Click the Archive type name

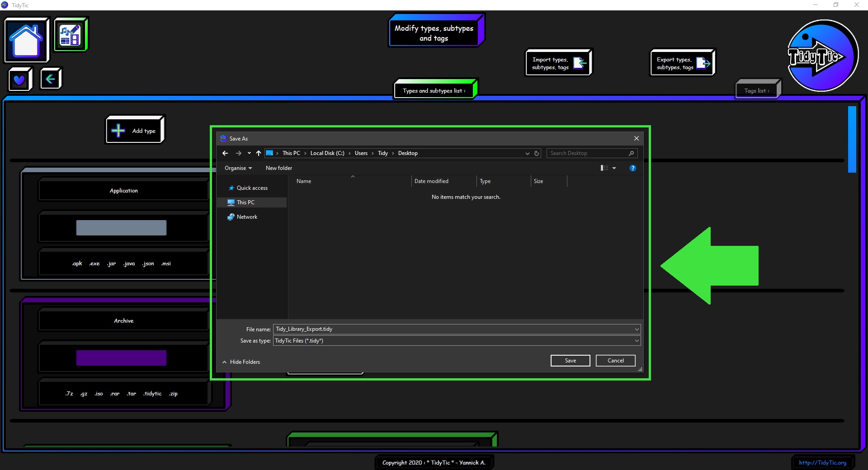click(124, 321)
